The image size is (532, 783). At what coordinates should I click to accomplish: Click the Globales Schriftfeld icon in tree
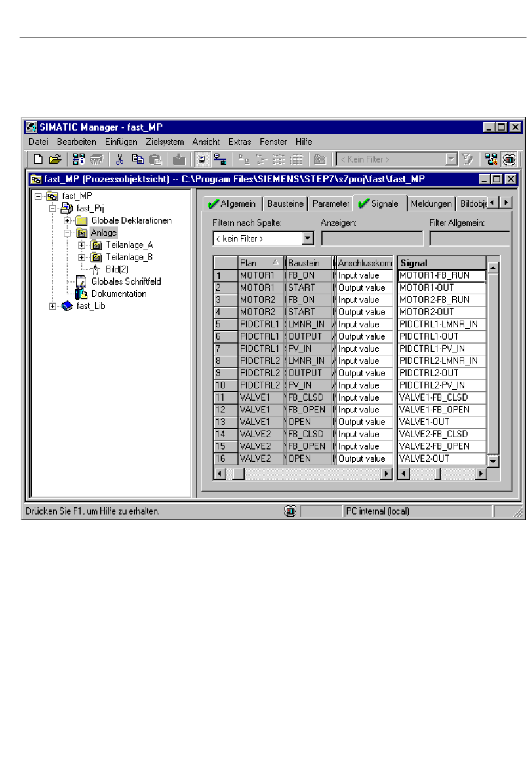pyautogui.click(x=81, y=281)
